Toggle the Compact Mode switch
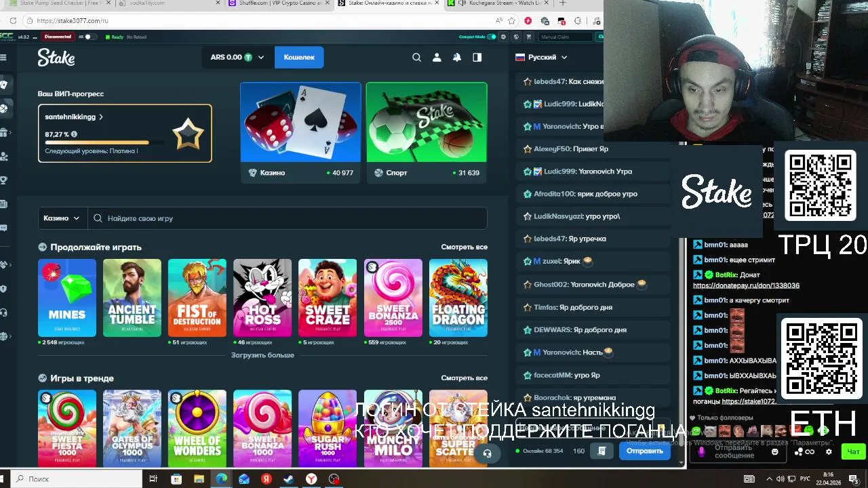Viewport: 868px width, 488px height. coord(492,37)
